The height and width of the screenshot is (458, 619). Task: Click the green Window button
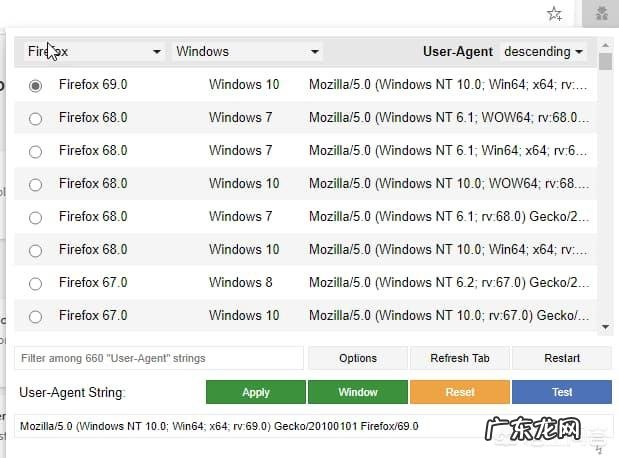pos(358,392)
